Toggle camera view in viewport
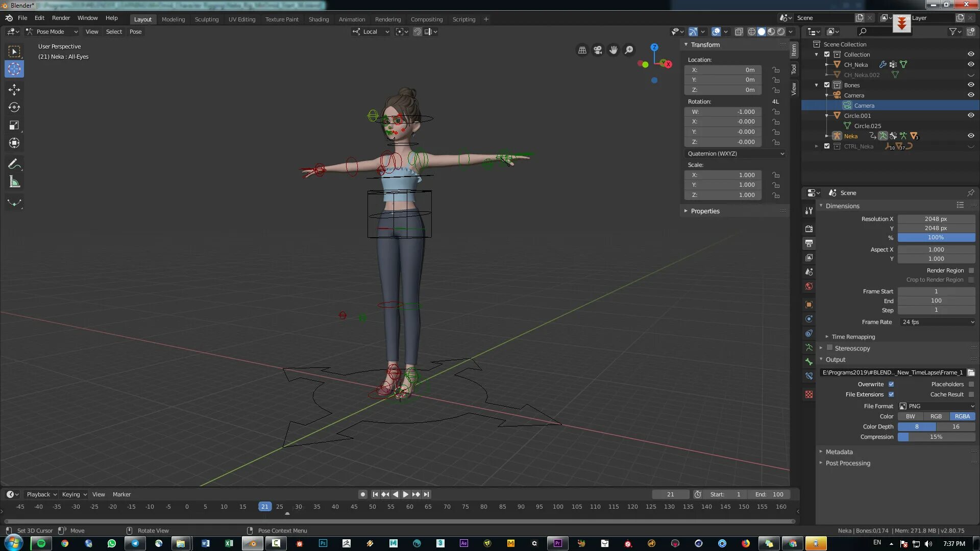This screenshot has height=551, width=980. (x=598, y=50)
